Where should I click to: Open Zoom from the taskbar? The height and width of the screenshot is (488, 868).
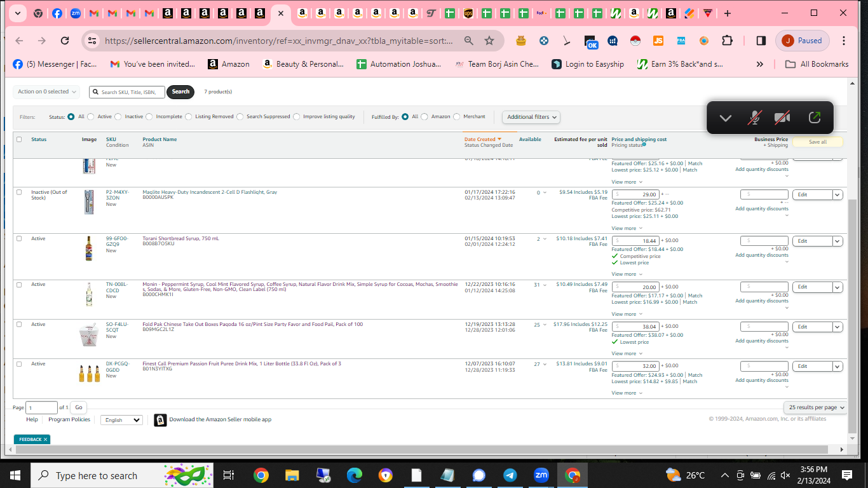coord(541,475)
